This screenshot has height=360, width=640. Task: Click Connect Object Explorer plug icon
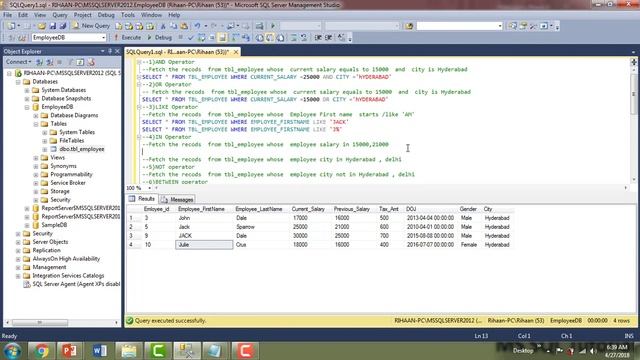(39, 62)
